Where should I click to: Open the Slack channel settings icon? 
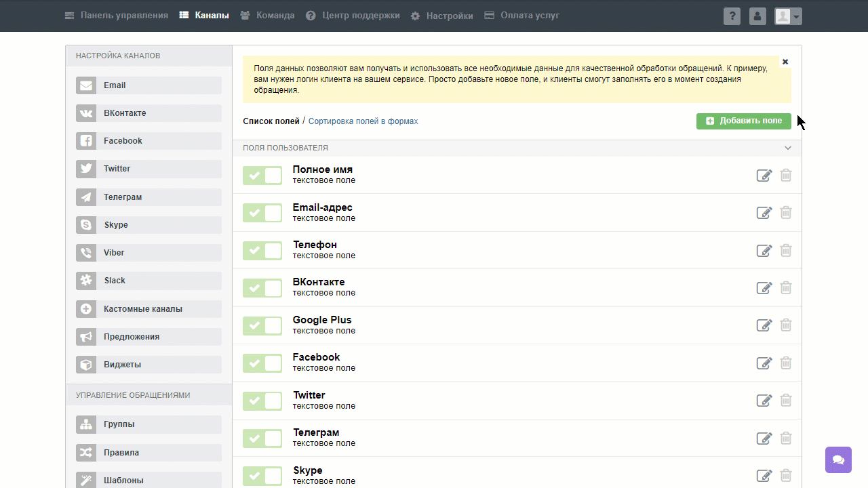click(x=85, y=281)
